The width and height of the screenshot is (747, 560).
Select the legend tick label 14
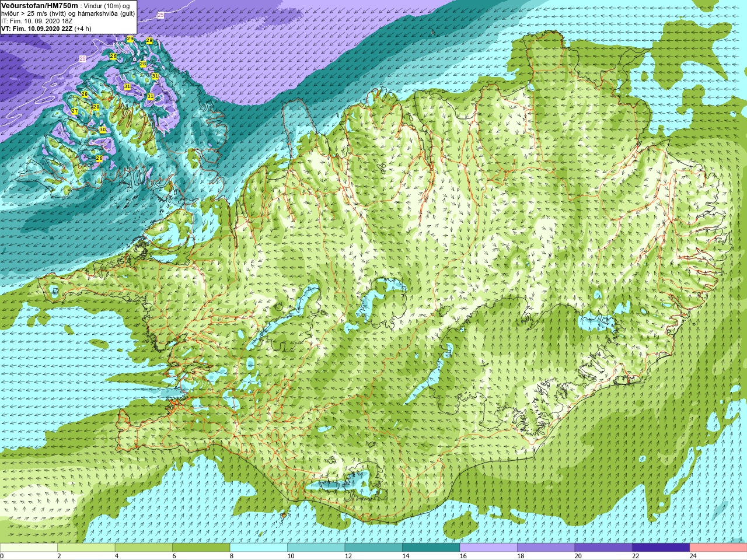406,556
